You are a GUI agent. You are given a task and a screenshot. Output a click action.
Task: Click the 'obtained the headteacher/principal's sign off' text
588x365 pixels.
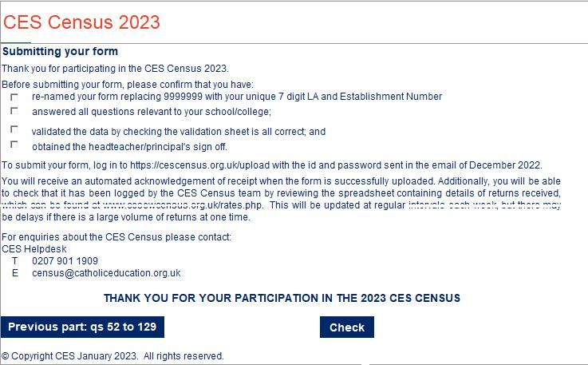pyautogui.click(x=130, y=147)
